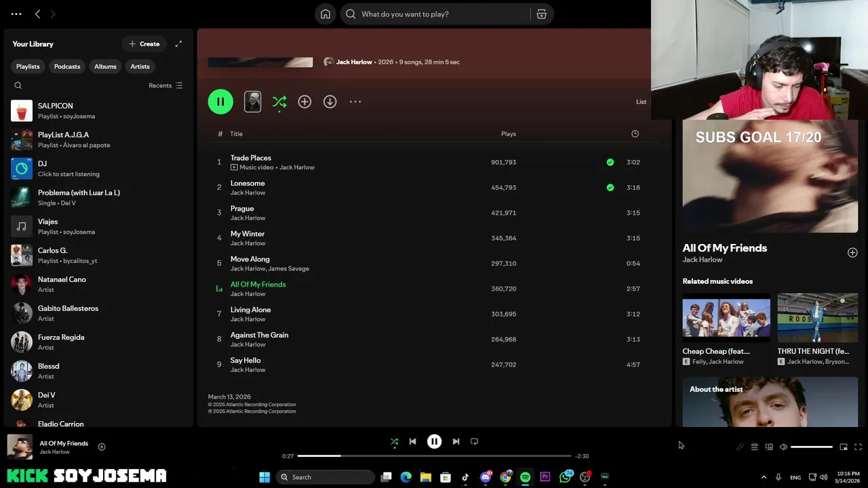Filter library by Artists
The image size is (868, 488).
tap(140, 66)
